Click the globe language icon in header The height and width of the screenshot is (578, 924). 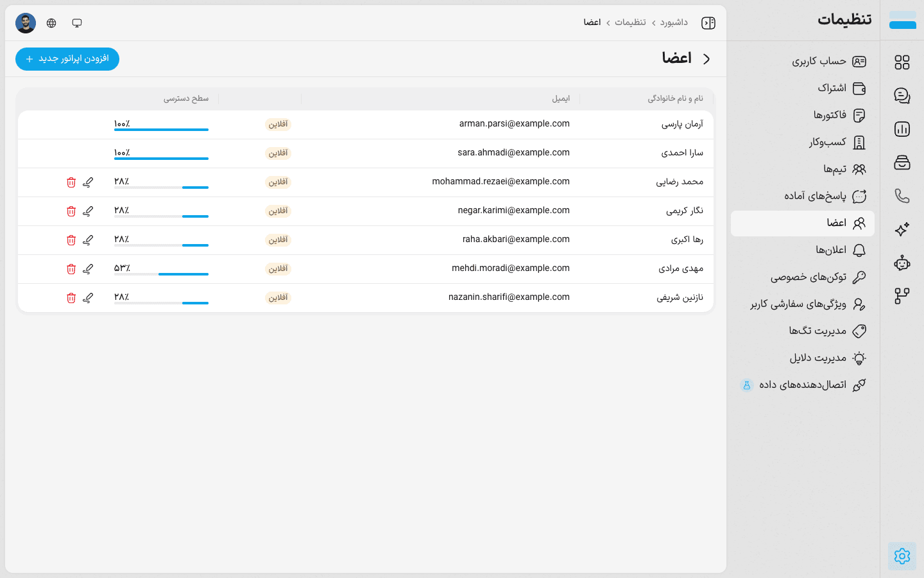pyautogui.click(x=51, y=23)
